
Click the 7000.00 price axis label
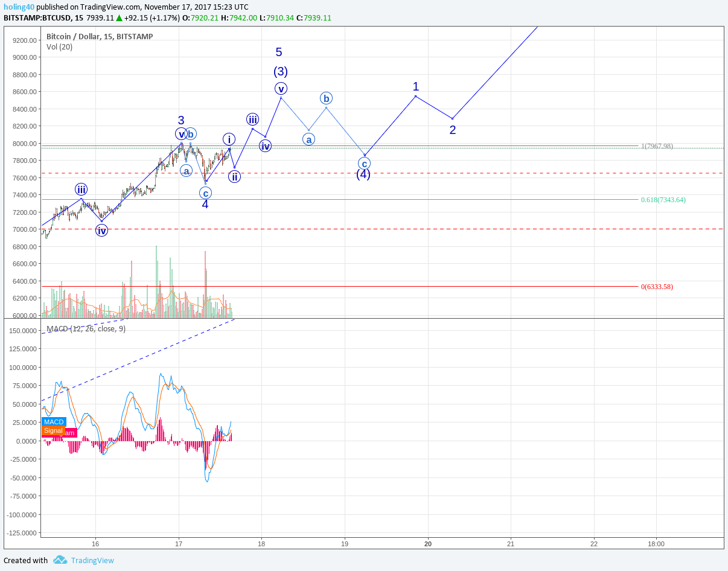pos(24,229)
